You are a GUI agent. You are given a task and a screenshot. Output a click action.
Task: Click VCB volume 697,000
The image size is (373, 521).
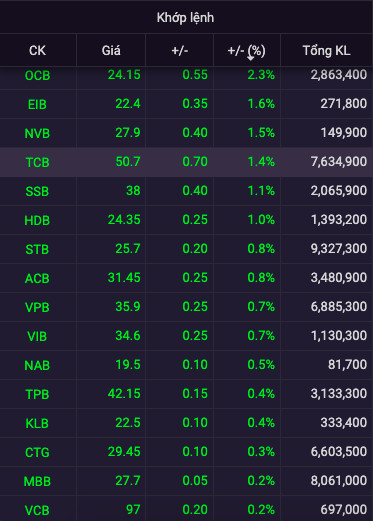click(x=344, y=510)
